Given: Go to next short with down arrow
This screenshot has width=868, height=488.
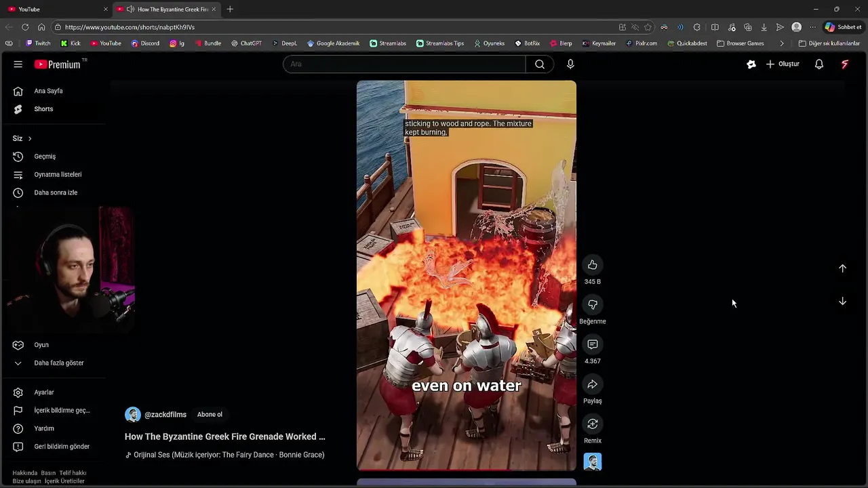Looking at the screenshot, I should tap(842, 301).
